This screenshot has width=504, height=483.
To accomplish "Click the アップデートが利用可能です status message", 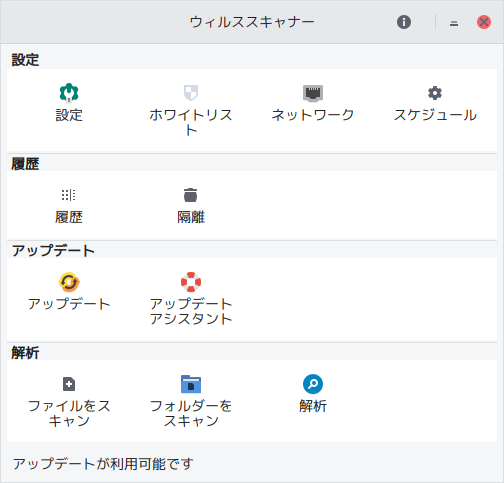I will (103, 464).
